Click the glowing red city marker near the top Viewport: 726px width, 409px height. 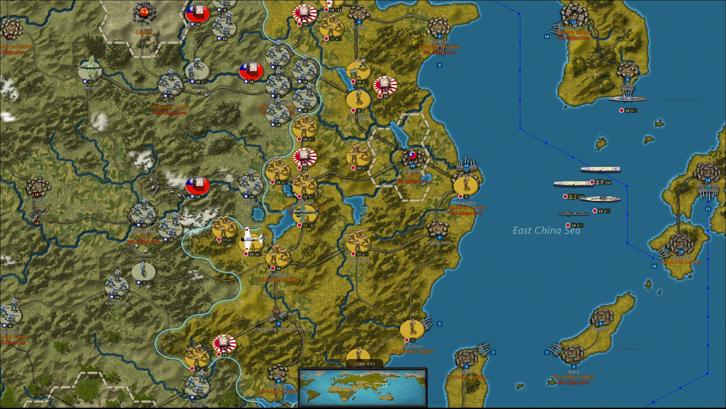[144, 13]
